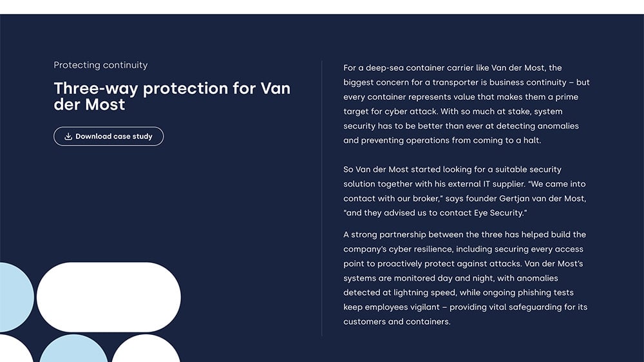Click the download arrow icon in the button
The width and height of the screenshot is (644, 362).
pyautogui.click(x=68, y=137)
